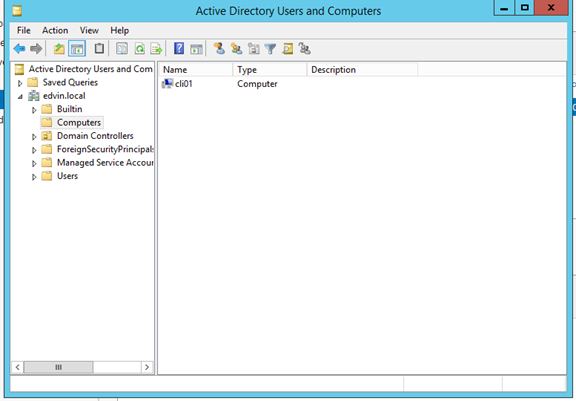The image size is (576, 401).
Task: Click the edvin.local domain icon
Action: pyautogui.click(x=34, y=96)
